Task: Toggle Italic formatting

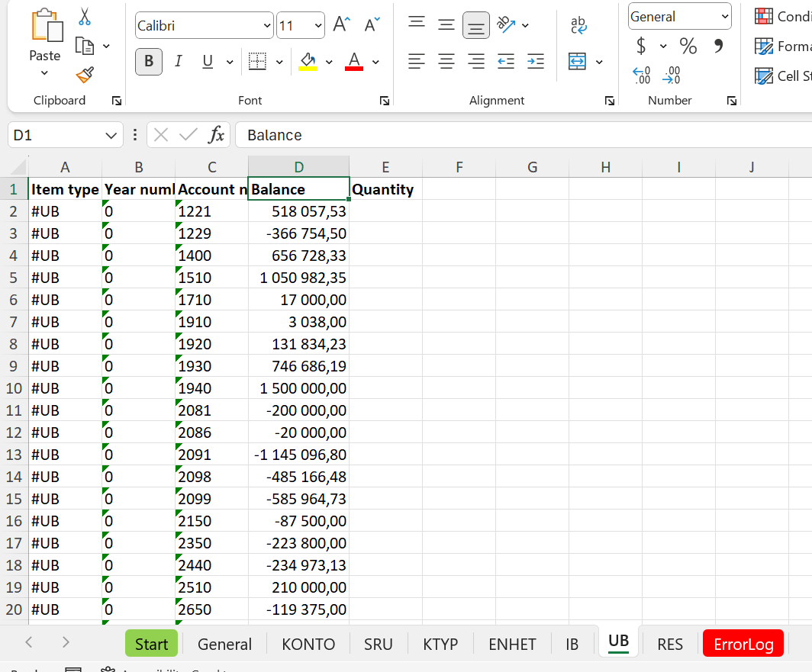Action: (x=178, y=62)
